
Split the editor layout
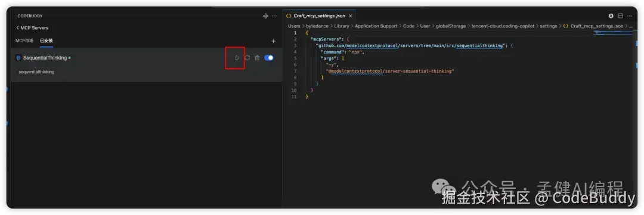click(620, 16)
